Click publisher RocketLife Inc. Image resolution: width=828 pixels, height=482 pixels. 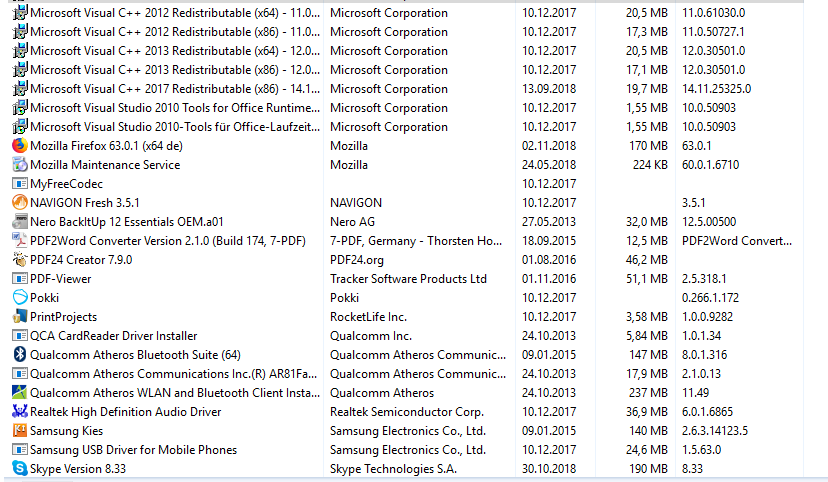pyautogui.click(x=368, y=317)
